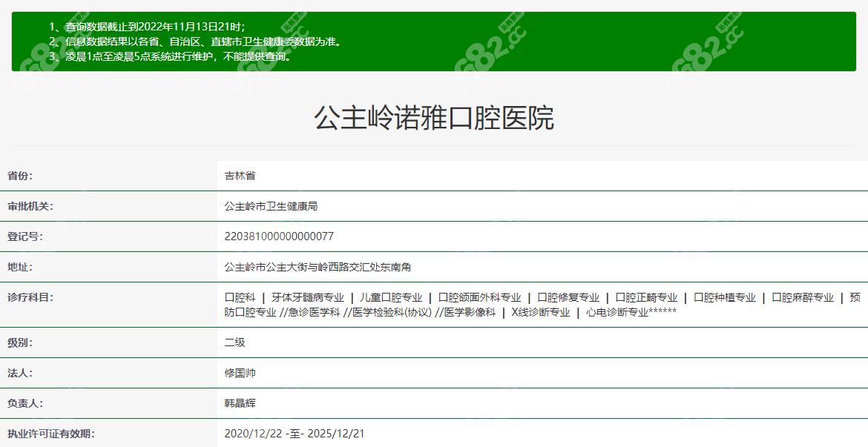Select the notice line about 2022年11月13日21时
Screen dimensions: 868x447
[147, 27]
